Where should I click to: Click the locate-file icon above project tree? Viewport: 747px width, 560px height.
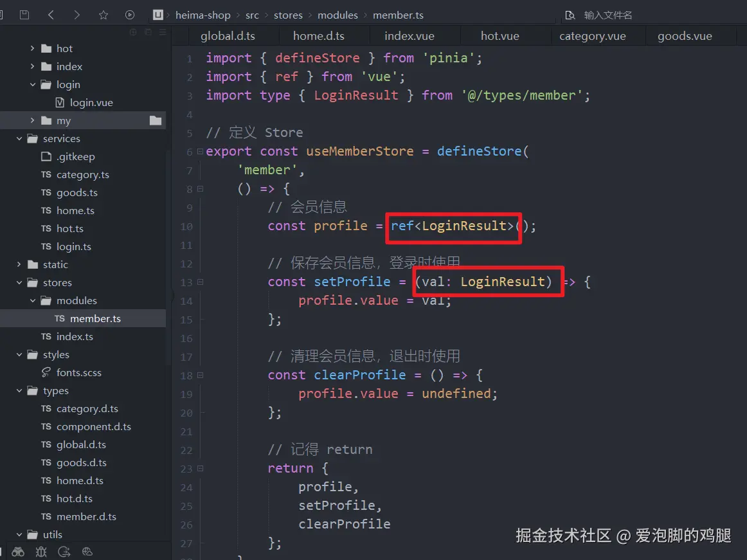click(133, 32)
